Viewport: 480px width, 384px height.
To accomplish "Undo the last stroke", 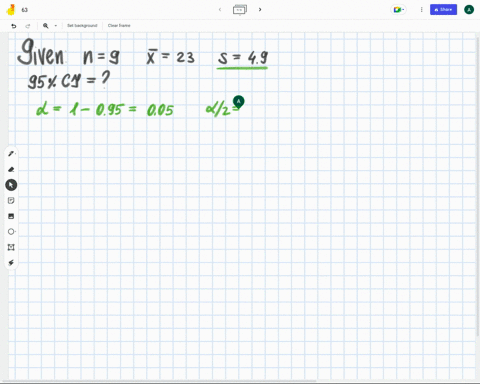I will coord(14,26).
